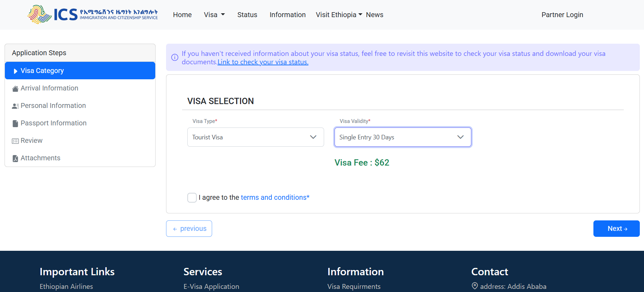This screenshot has height=292, width=644.
Task: Go to the News page
Action: pyautogui.click(x=375, y=15)
